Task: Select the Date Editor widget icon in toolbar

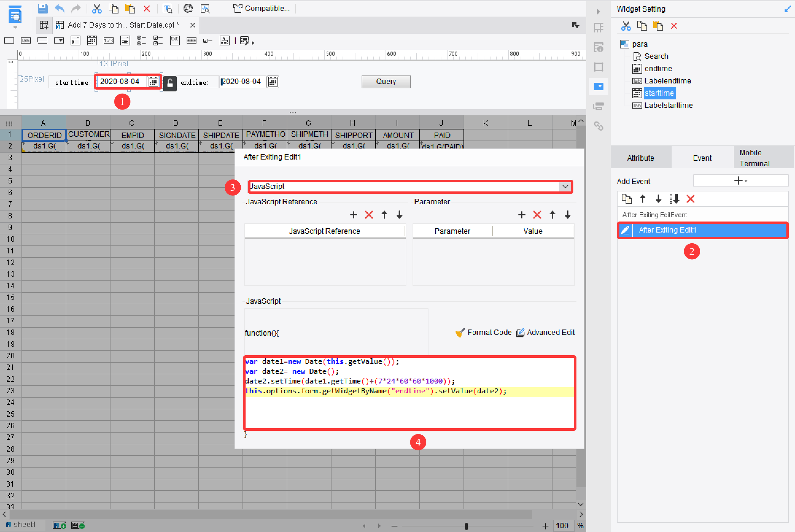Action: (92, 40)
